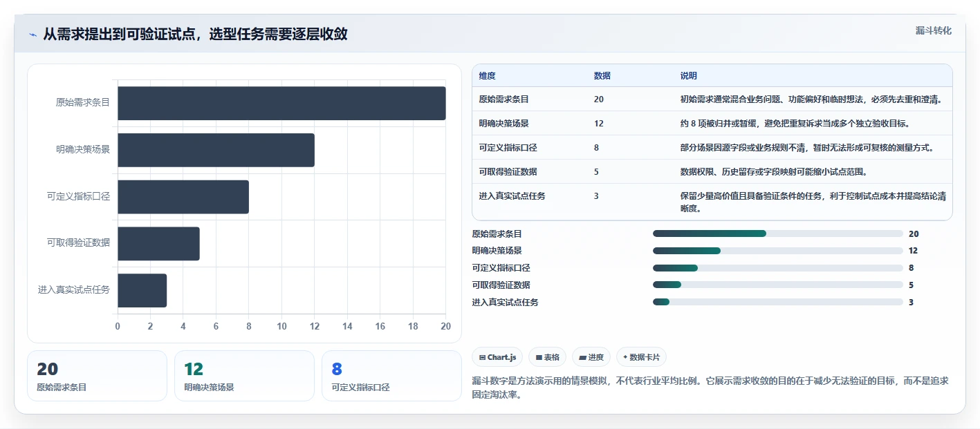Click the 进入真实试点任务 bar in the chart

pyautogui.click(x=142, y=290)
